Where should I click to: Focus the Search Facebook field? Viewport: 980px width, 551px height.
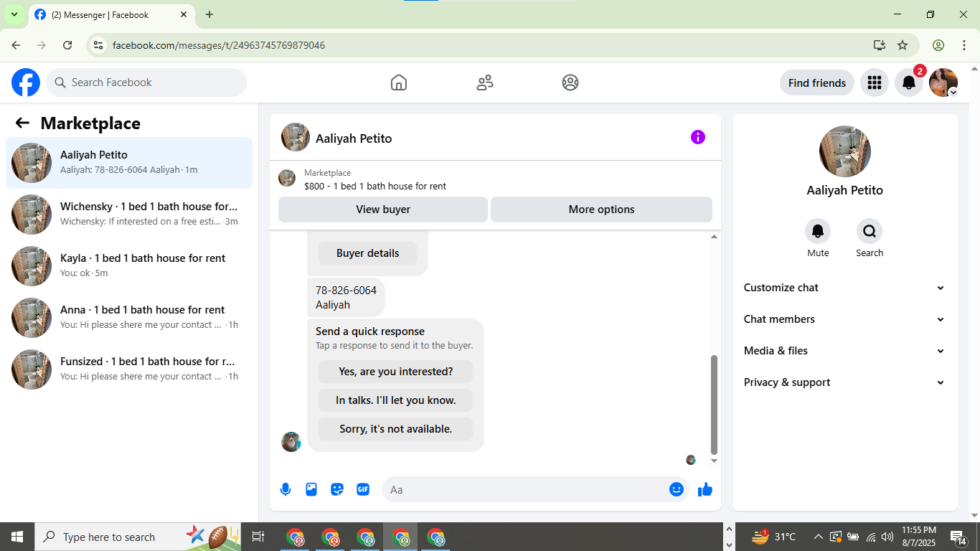(x=146, y=83)
